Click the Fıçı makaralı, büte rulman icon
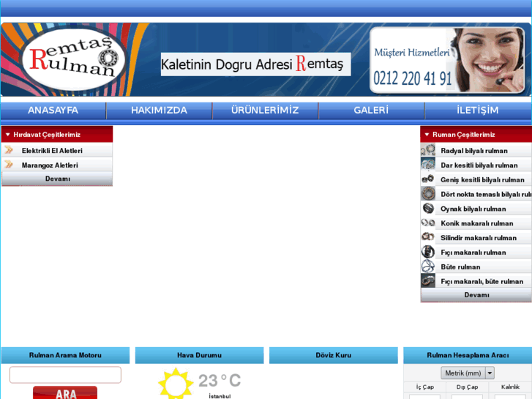532x399 pixels. tap(428, 281)
